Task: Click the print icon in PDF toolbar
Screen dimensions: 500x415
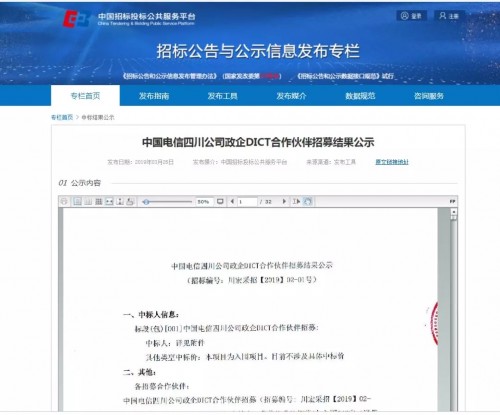Action: coord(64,201)
